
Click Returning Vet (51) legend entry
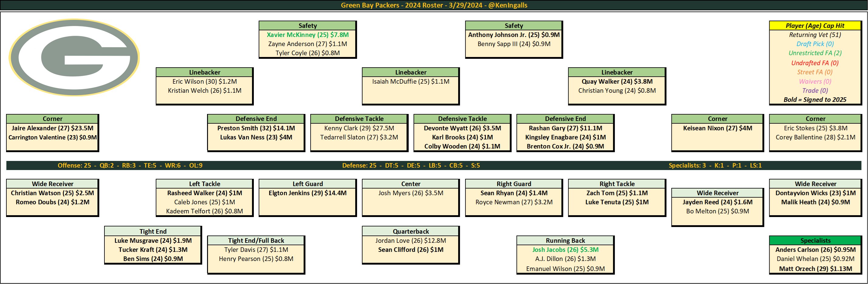pyautogui.click(x=815, y=35)
